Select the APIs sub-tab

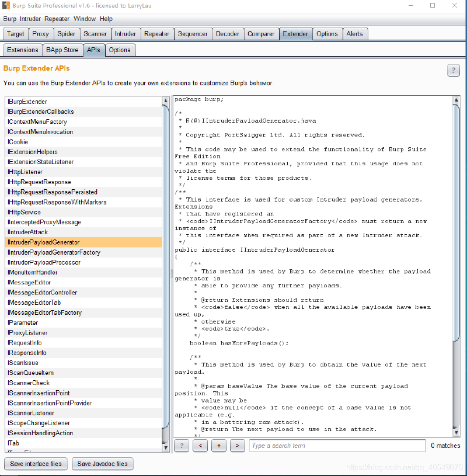(x=94, y=50)
